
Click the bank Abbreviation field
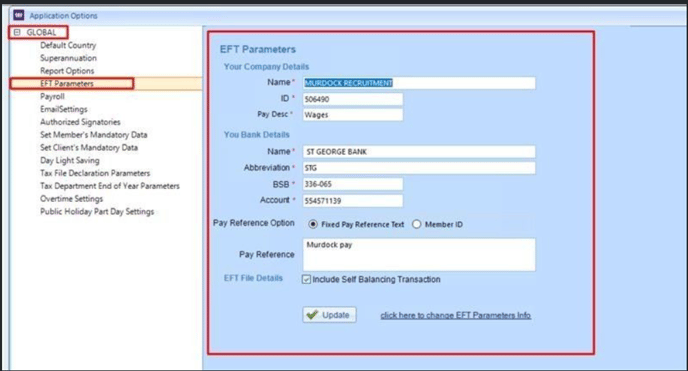coord(419,168)
